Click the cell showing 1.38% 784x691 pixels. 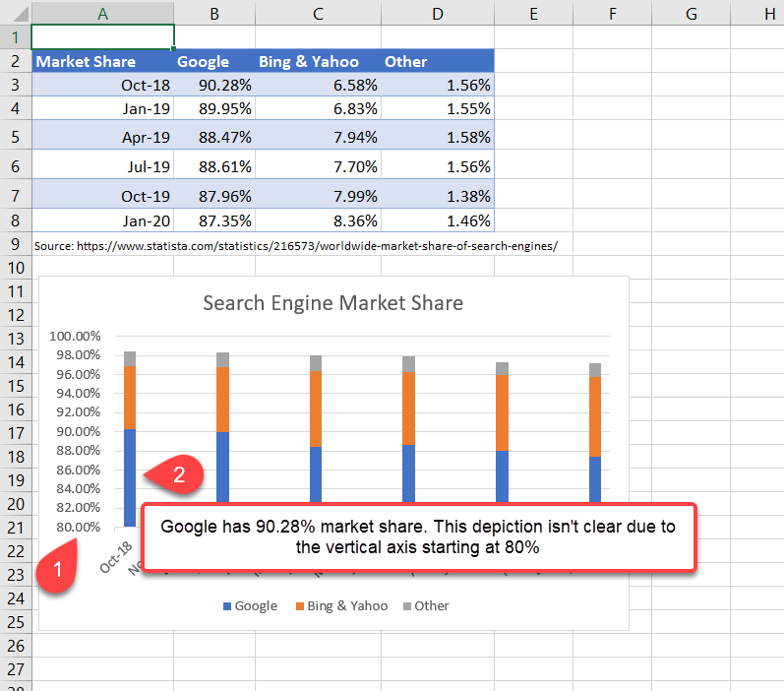click(438, 196)
